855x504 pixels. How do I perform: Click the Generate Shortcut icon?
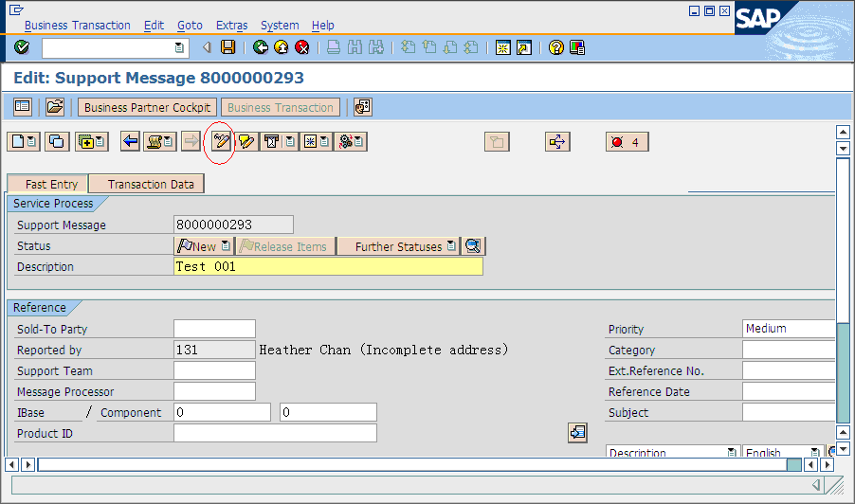pyautogui.click(x=524, y=47)
